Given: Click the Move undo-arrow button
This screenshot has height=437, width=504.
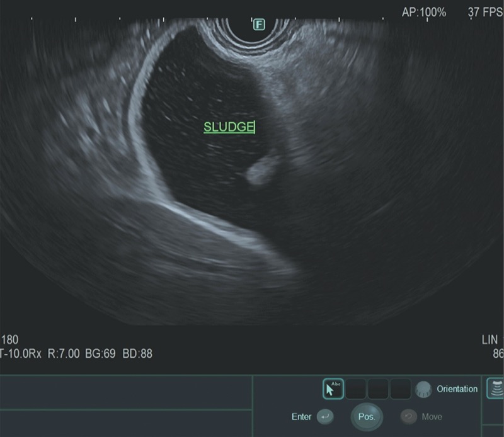Looking at the screenshot, I should coord(409,417).
